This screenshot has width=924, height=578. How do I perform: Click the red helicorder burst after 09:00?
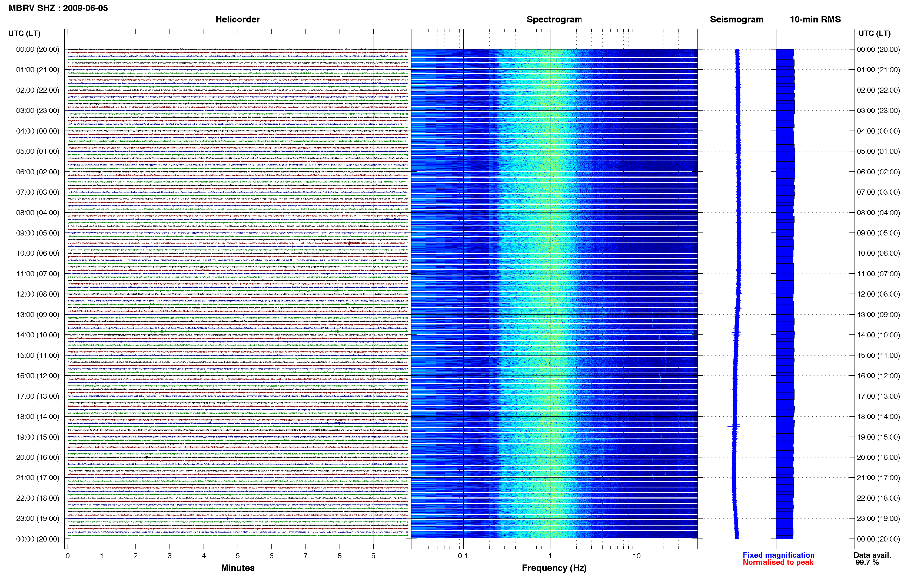pos(354,243)
